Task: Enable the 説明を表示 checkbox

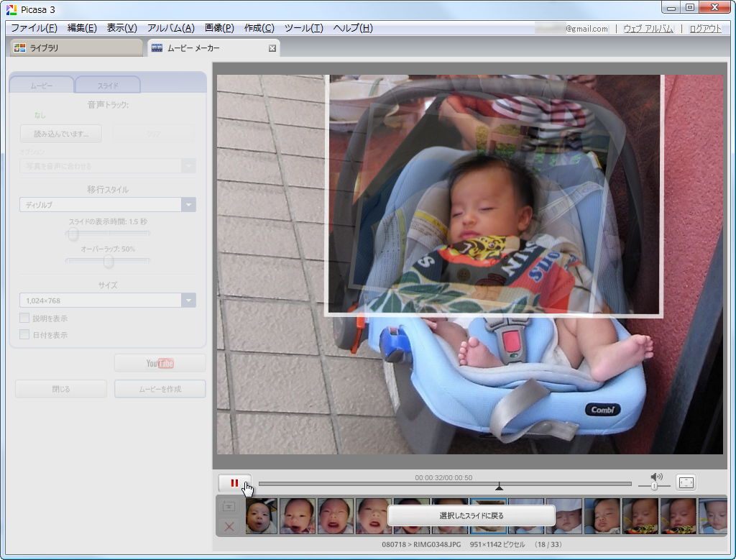Action: point(24,318)
